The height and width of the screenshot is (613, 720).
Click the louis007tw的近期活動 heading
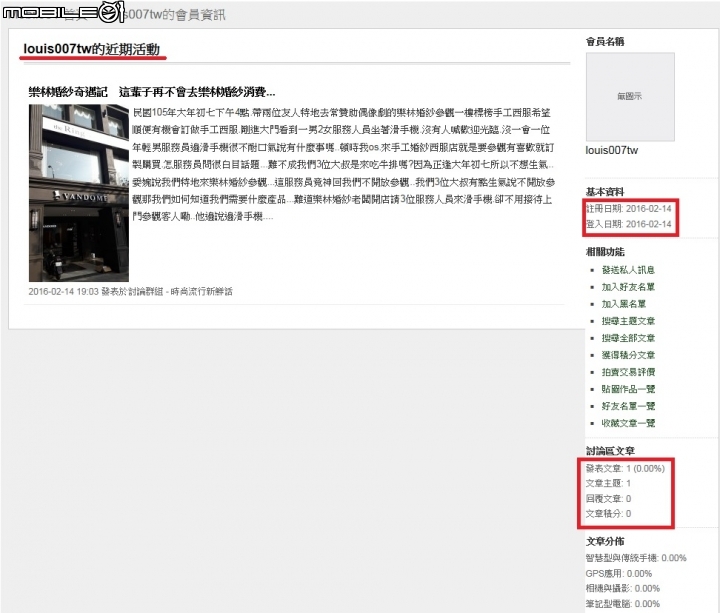tap(91, 49)
